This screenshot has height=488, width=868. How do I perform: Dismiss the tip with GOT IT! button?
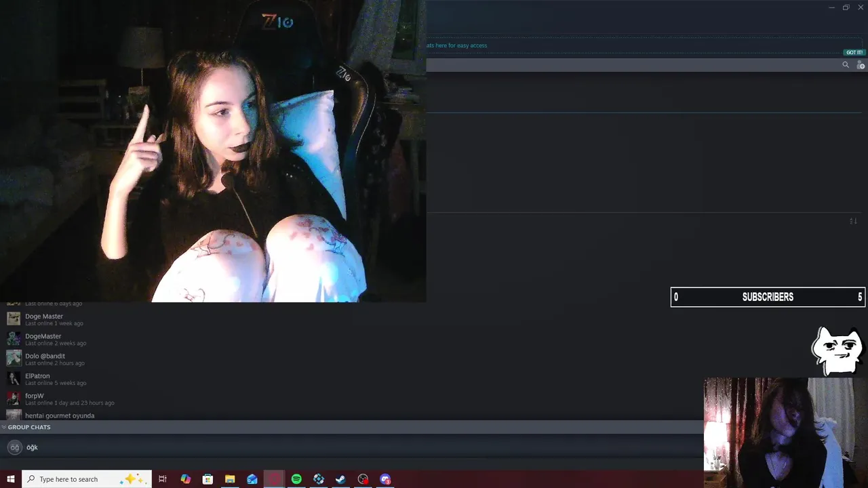(x=854, y=52)
